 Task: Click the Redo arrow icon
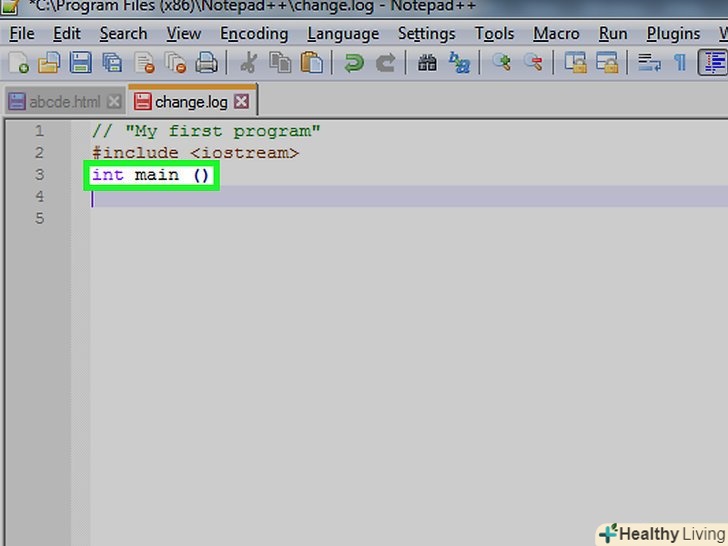pyautogui.click(x=385, y=63)
